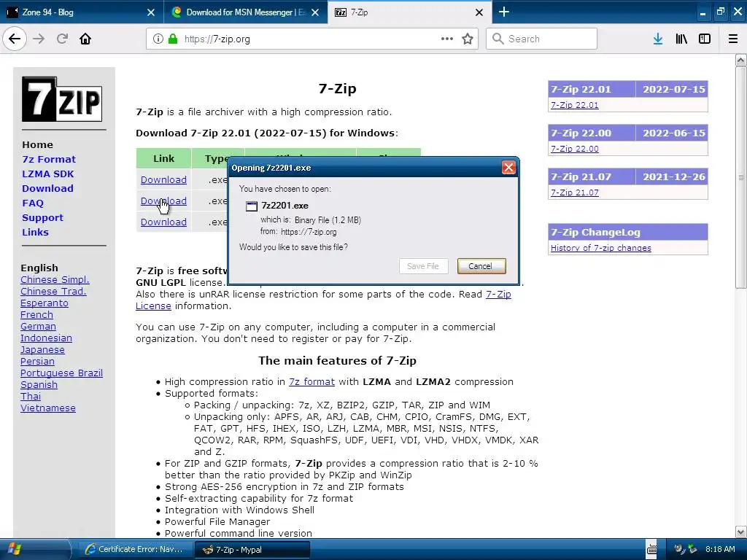Go to the Download page in sidebar
This screenshot has height=560, width=747.
click(47, 188)
